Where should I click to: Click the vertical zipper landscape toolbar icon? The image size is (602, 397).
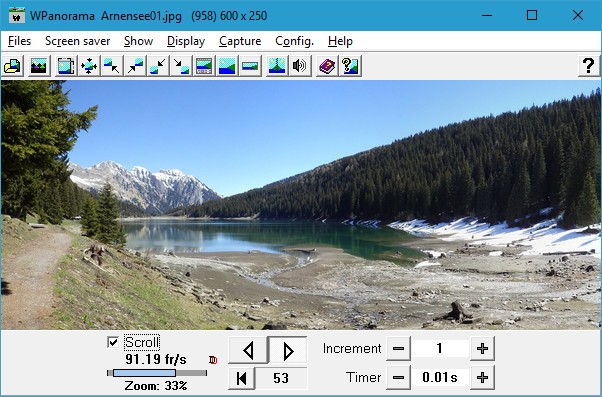coord(277,66)
